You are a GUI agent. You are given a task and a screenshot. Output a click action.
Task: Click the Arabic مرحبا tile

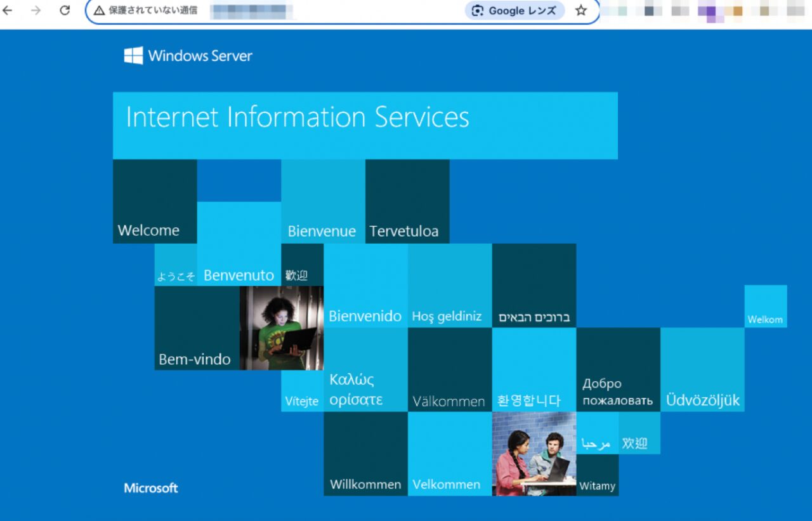click(x=598, y=433)
